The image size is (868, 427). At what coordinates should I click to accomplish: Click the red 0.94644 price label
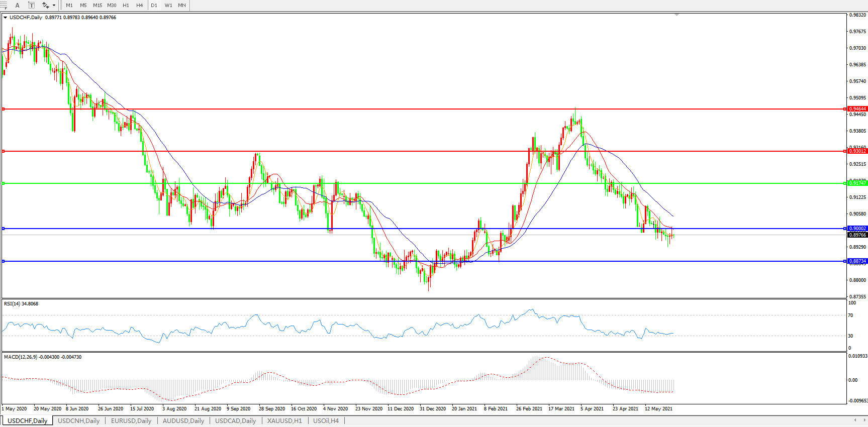[x=857, y=109]
